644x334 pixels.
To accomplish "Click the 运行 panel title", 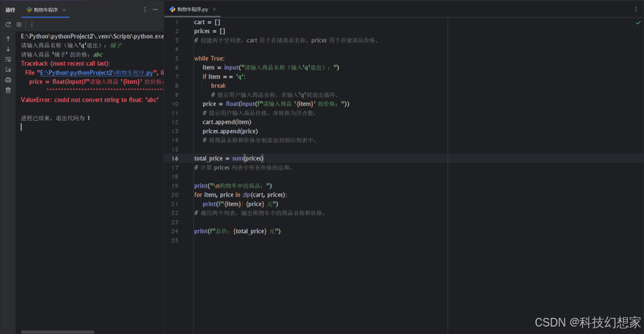I will tap(11, 10).
